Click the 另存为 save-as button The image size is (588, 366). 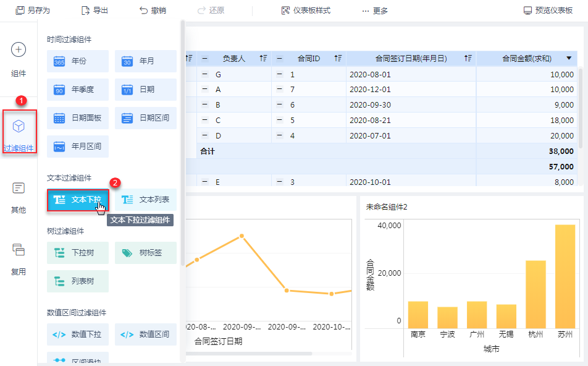[33, 11]
